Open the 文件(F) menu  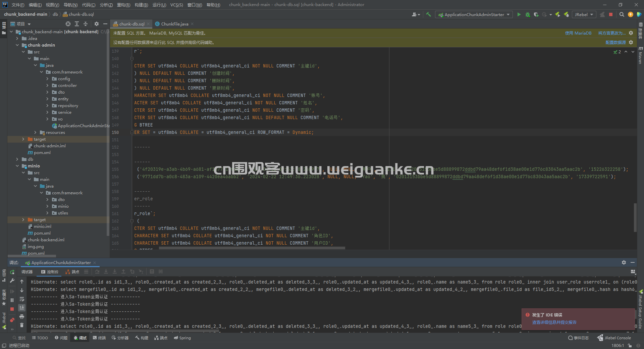[x=18, y=5]
